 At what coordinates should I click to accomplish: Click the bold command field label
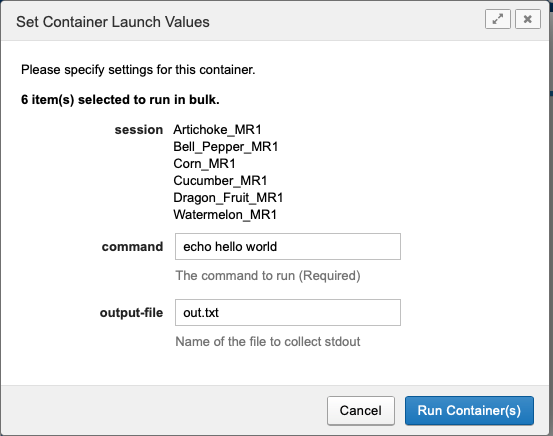[132, 247]
